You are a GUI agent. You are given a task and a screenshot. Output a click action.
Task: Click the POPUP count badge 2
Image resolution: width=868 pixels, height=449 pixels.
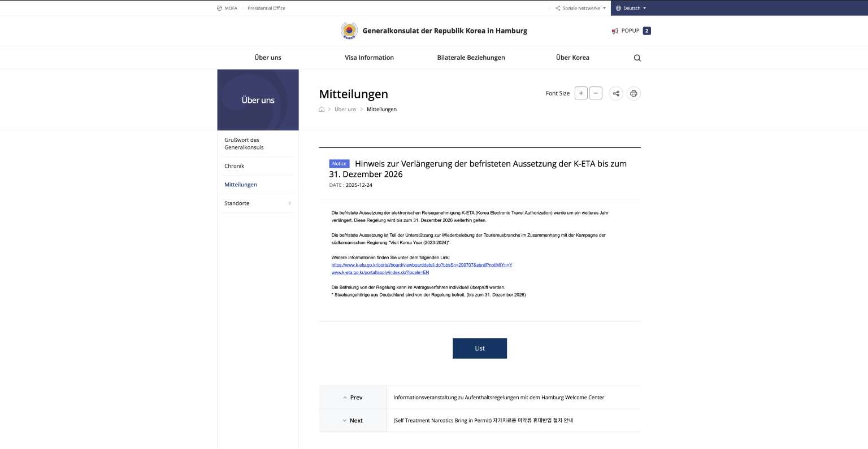point(647,31)
